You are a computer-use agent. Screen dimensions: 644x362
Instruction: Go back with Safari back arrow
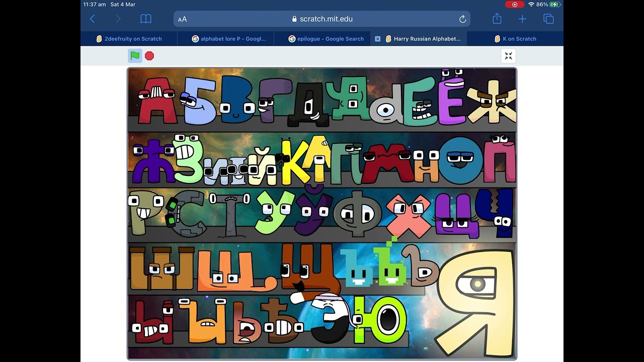click(92, 19)
